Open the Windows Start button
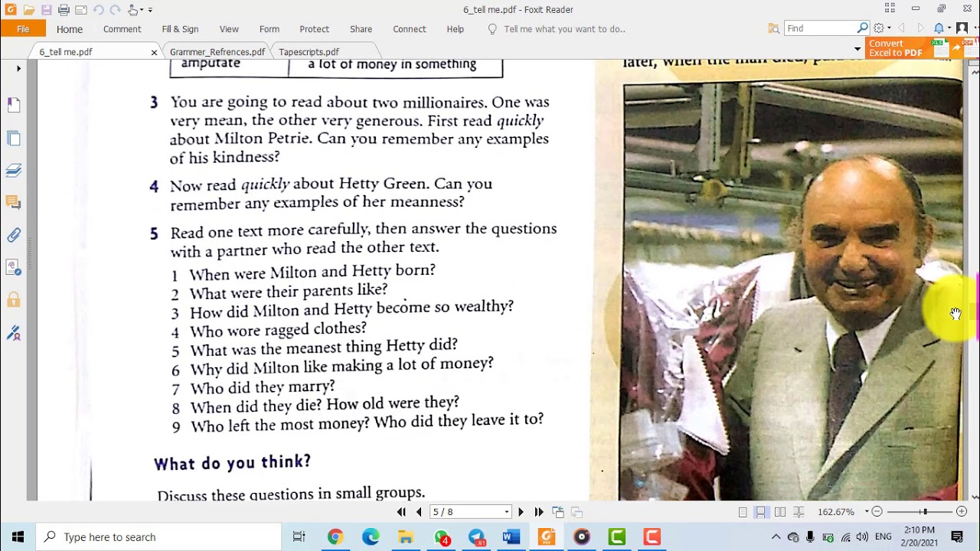 pyautogui.click(x=18, y=536)
